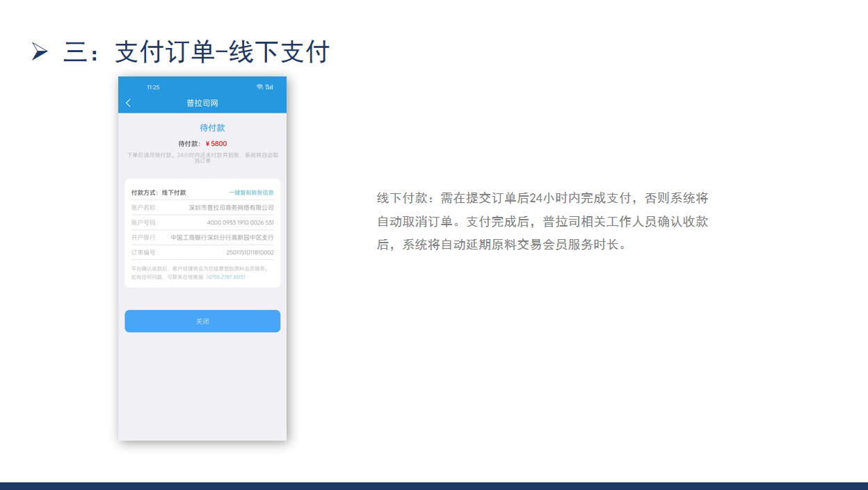The image size is (868, 490).
Task: Click the order number 2501151011810002
Action: [x=250, y=252]
